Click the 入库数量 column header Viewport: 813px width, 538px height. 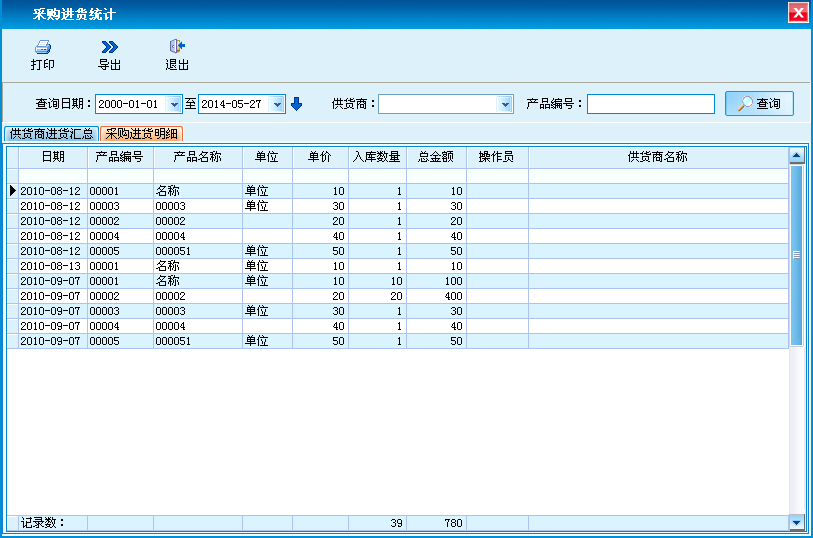[377, 157]
